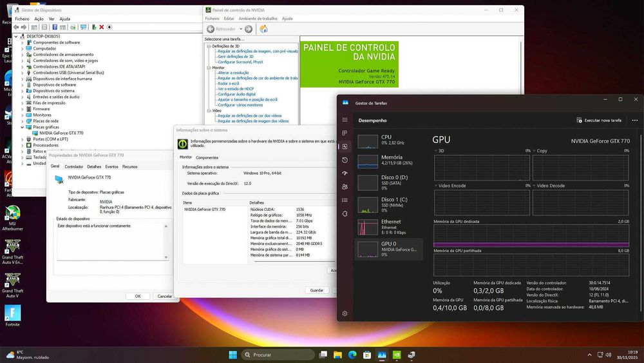Collapse DESKTOP-DKI8O53 root node
The width and height of the screenshot is (644, 363).
16,36
